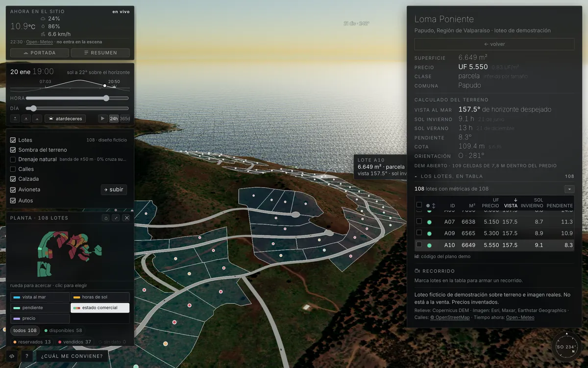Play the sun animation
The height and width of the screenshot is (368, 588).
tap(102, 119)
